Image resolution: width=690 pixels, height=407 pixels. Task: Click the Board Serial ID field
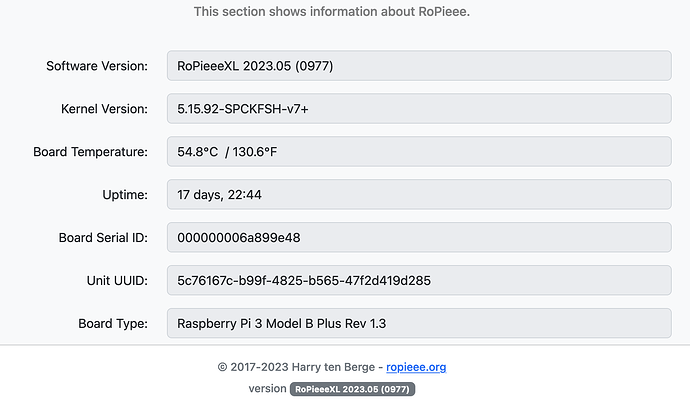pos(418,238)
